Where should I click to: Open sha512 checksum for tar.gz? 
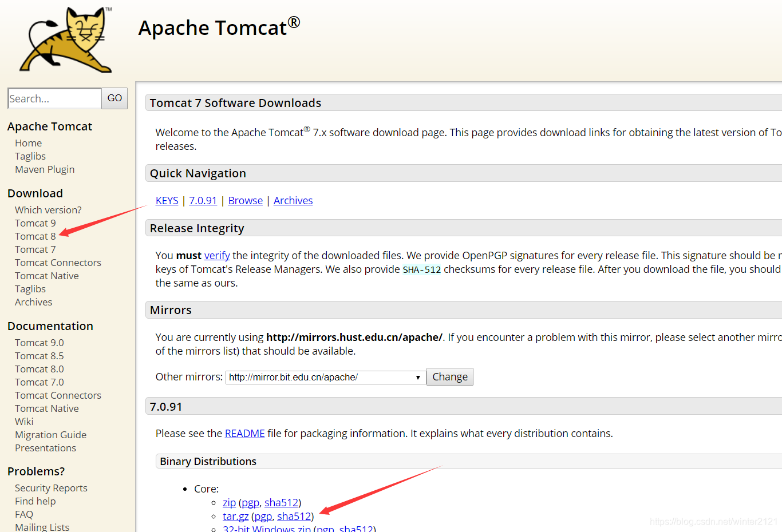click(x=294, y=517)
